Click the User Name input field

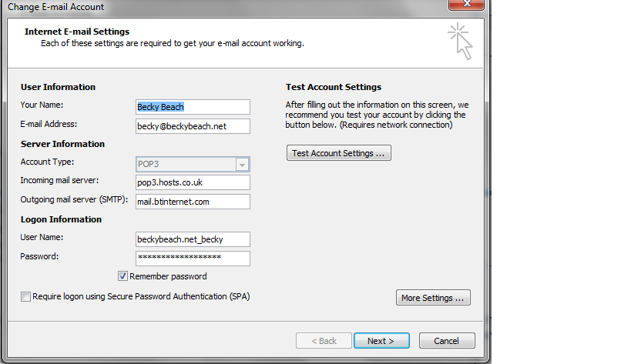click(193, 239)
